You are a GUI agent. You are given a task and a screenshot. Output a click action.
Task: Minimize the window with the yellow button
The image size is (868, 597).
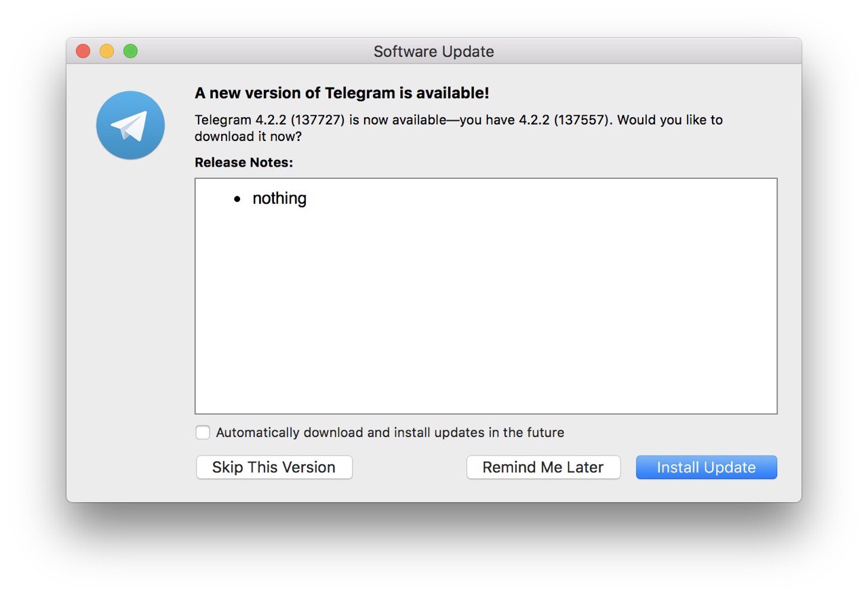coord(106,51)
